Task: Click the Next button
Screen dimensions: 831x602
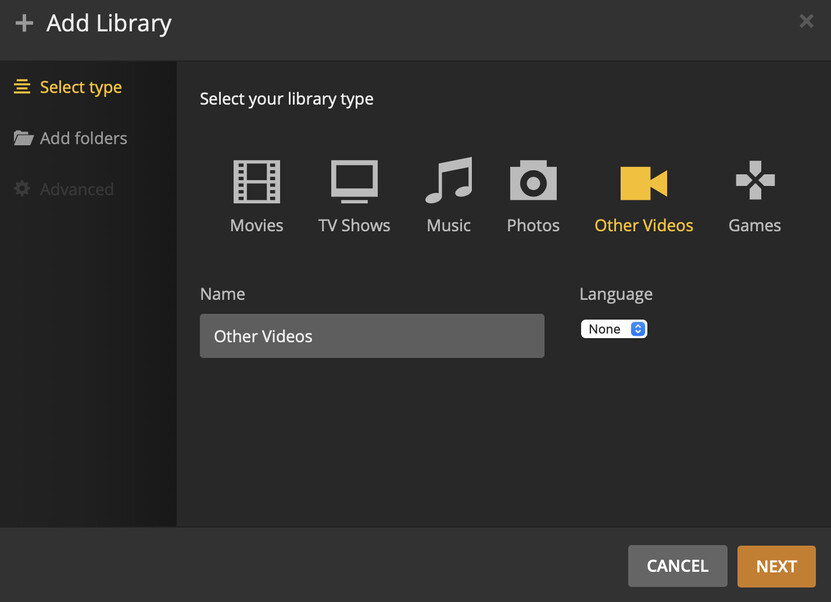Action: tap(776, 566)
